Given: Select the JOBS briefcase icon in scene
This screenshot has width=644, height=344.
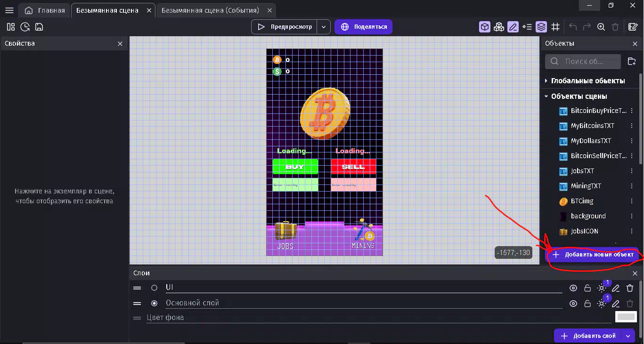Looking at the screenshot, I should (285, 231).
